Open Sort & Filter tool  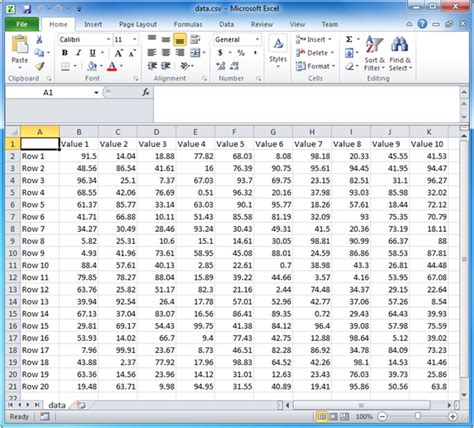point(374,53)
